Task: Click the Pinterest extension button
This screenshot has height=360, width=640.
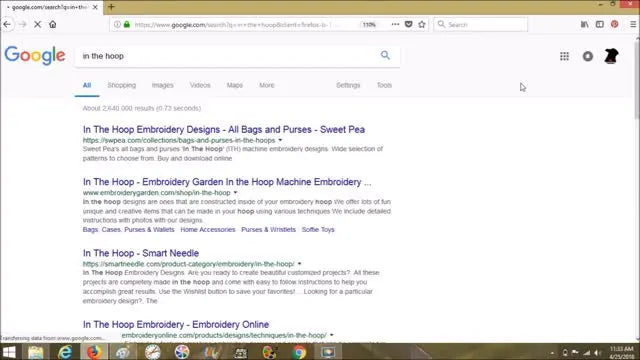Action: [x=615, y=24]
